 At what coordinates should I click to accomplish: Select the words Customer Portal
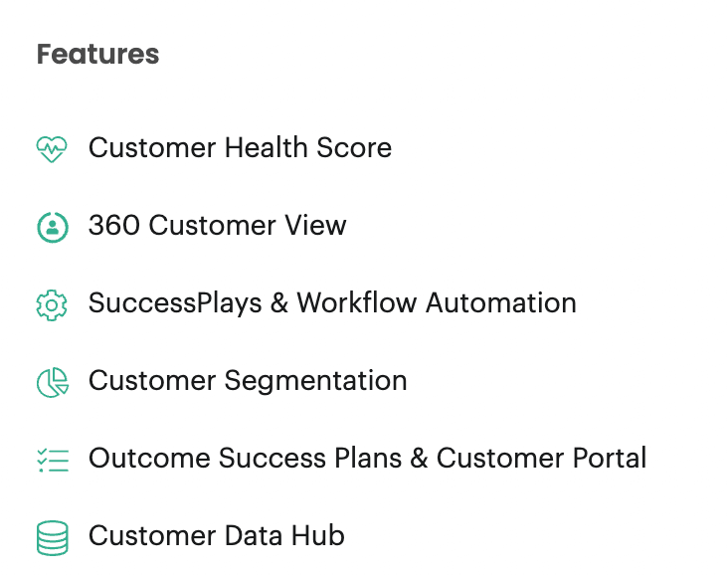click(541, 458)
